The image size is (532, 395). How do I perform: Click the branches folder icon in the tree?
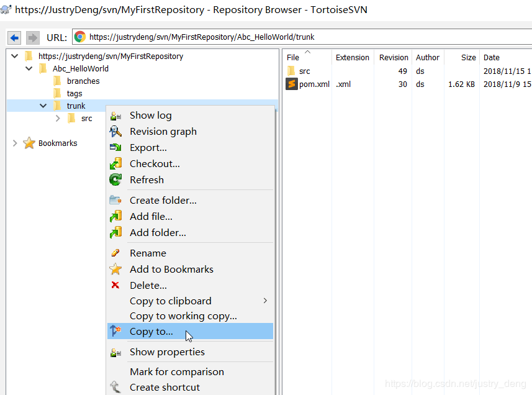tap(58, 81)
